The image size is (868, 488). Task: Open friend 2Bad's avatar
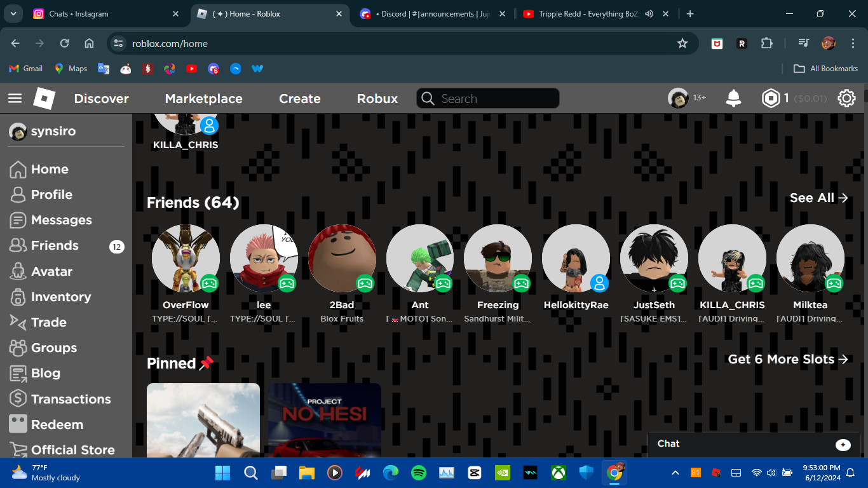click(x=342, y=258)
